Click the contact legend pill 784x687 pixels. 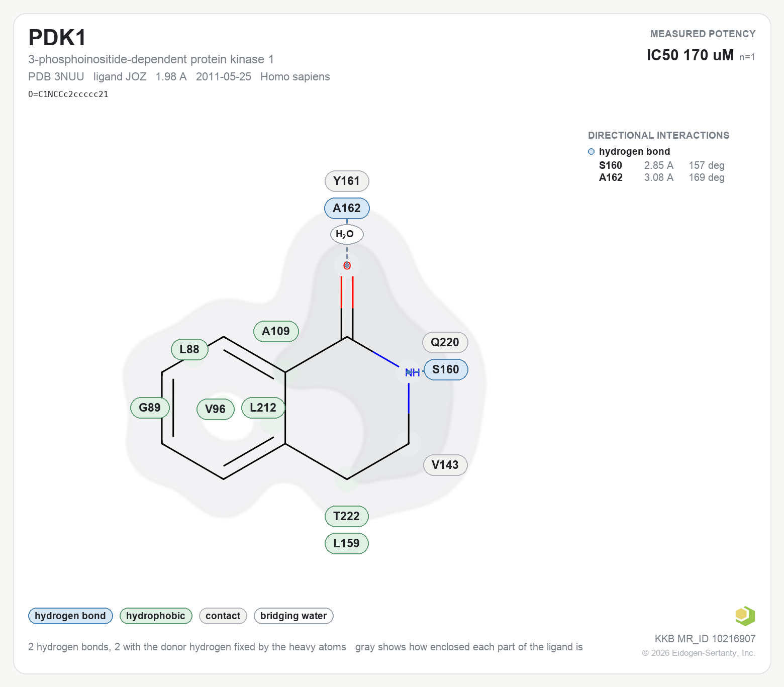tap(223, 616)
